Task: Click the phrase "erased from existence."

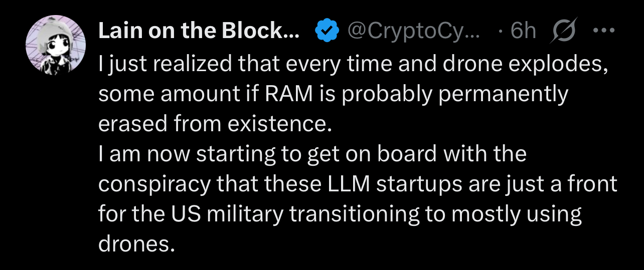Action: [x=216, y=124]
